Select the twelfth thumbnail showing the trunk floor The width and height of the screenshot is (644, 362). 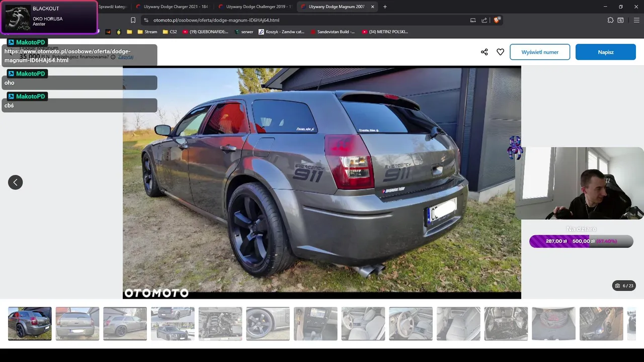(x=553, y=323)
